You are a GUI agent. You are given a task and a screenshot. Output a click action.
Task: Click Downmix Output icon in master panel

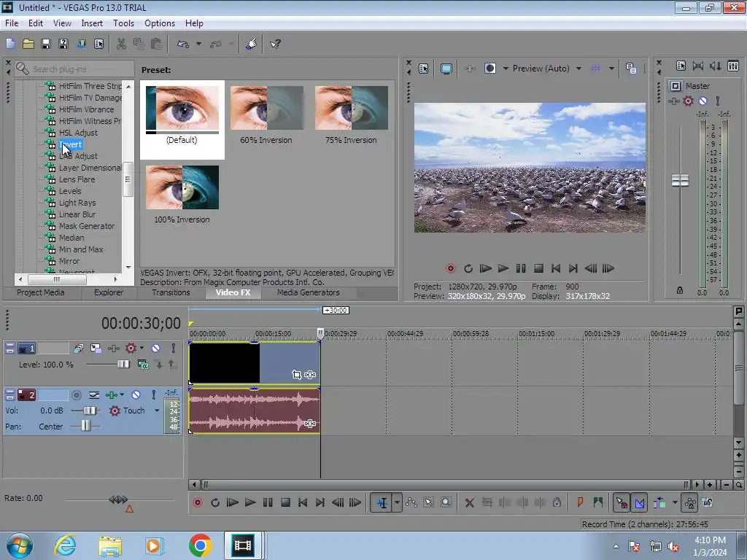(698, 66)
